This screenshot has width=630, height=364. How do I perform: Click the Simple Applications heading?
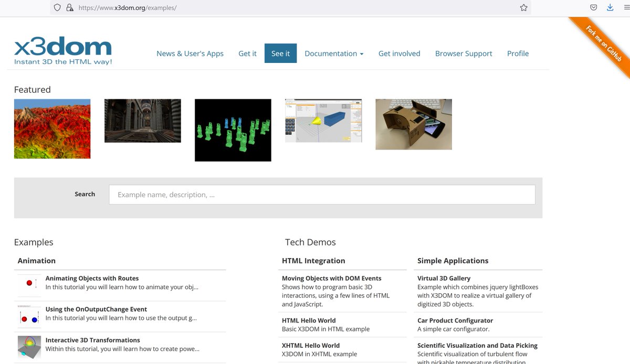click(x=453, y=261)
